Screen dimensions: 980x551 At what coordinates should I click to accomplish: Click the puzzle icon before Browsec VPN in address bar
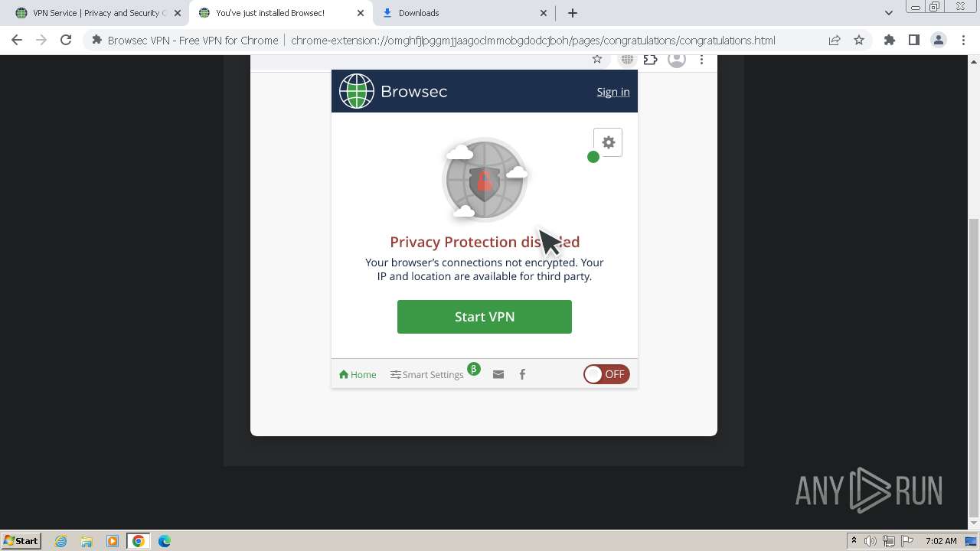pyautogui.click(x=96, y=41)
